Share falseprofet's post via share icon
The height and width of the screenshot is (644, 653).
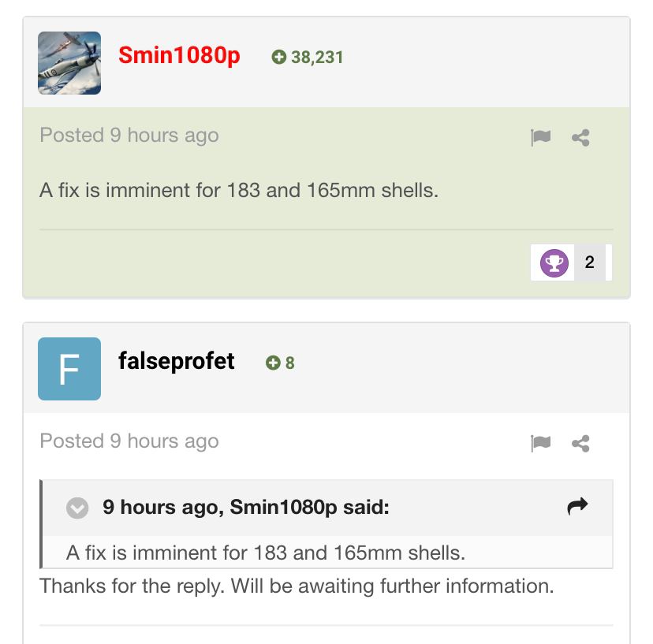[580, 443]
